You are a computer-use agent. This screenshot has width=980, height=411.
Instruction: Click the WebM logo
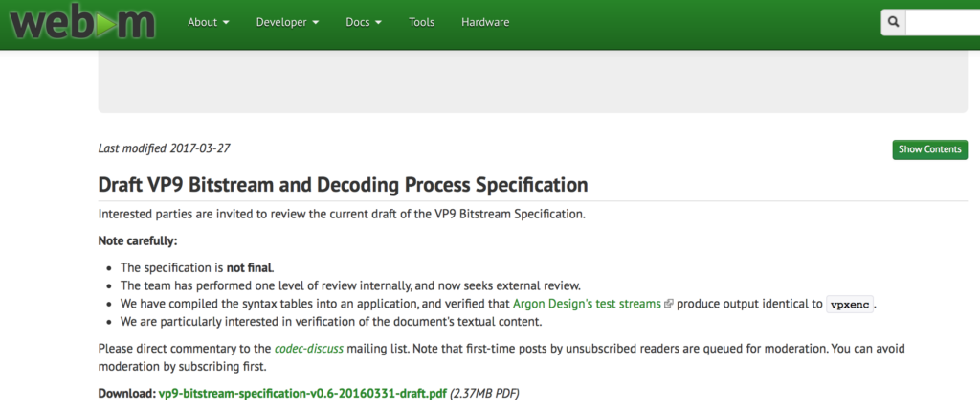82,23
